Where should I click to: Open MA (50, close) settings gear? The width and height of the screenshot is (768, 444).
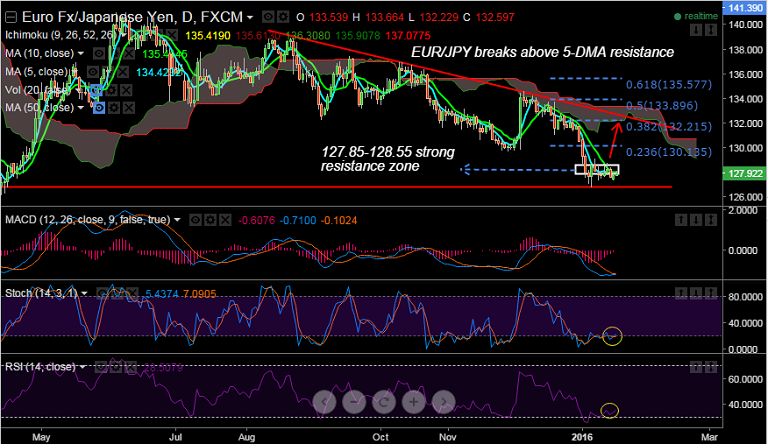[x=114, y=108]
